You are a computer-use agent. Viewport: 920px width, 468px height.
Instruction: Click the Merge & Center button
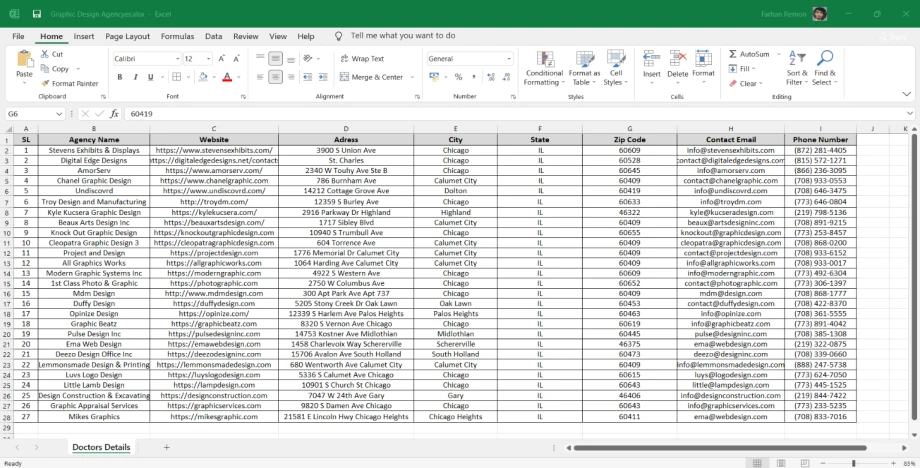coord(371,77)
